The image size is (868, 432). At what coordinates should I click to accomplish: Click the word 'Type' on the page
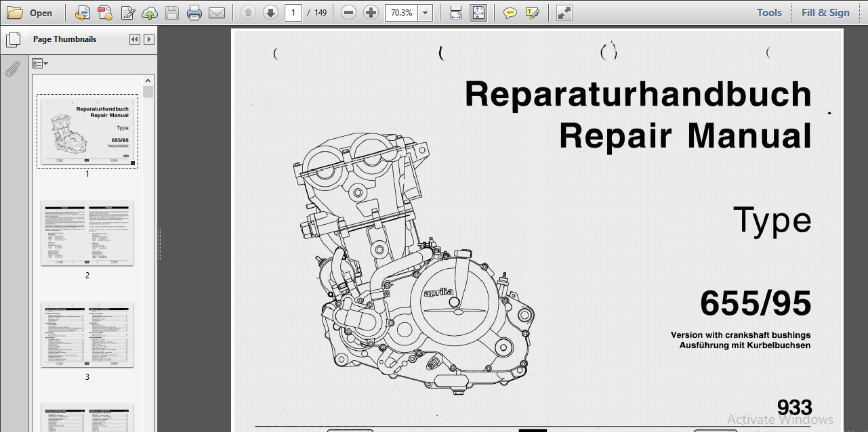pyautogui.click(x=772, y=221)
